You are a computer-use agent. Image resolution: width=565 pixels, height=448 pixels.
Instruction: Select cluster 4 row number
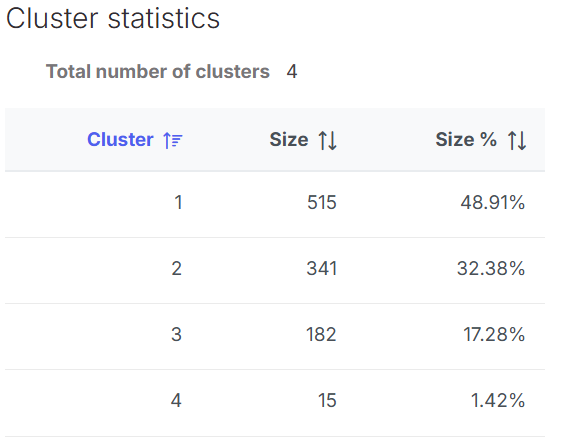(x=176, y=400)
